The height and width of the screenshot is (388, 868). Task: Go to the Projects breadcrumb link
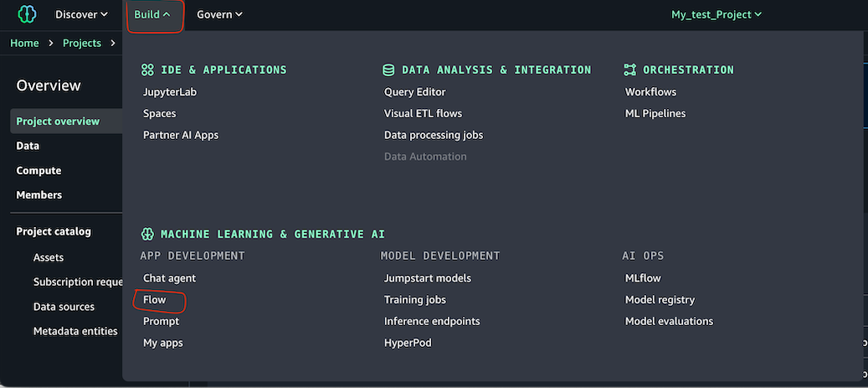tap(82, 44)
